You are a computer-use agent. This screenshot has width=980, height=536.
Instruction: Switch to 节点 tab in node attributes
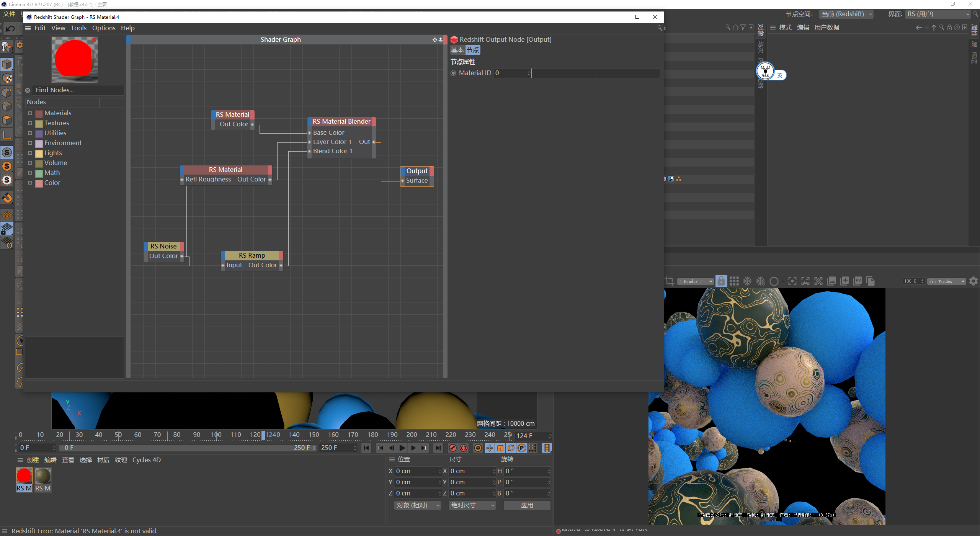(x=473, y=50)
